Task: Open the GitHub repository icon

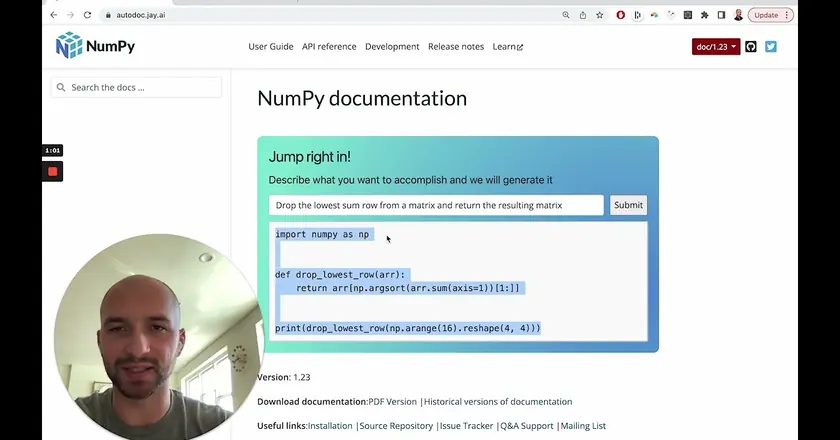Action: (x=751, y=47)
